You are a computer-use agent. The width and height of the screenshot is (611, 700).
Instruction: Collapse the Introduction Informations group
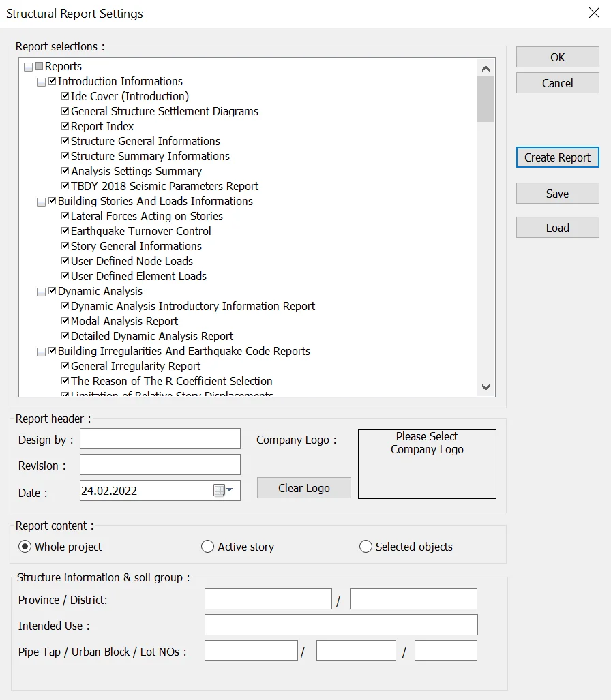click(x=41, y=82)
